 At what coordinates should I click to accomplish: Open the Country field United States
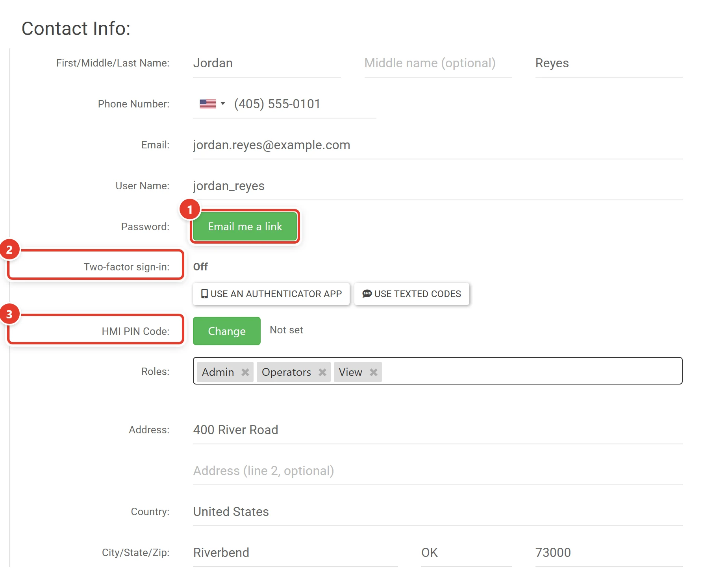(438, 512)
